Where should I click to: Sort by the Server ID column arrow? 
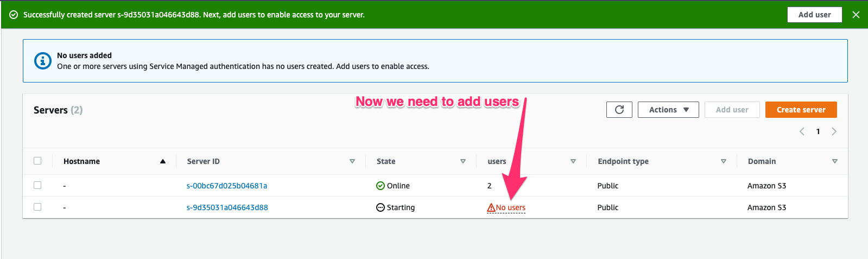coord(352,161)
